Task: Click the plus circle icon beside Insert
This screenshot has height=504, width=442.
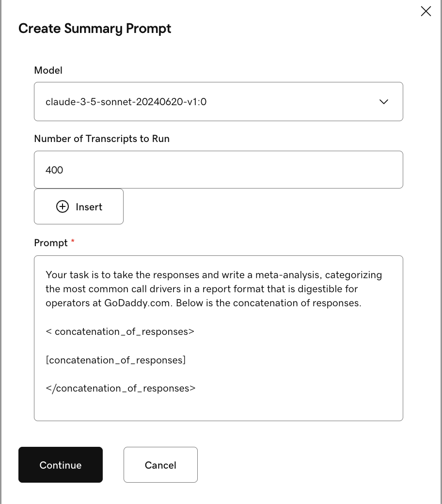Action: 63,207
